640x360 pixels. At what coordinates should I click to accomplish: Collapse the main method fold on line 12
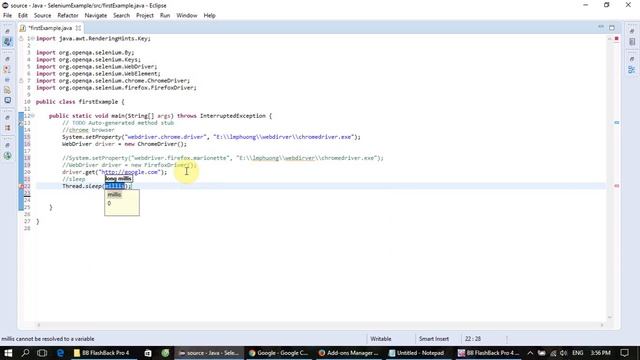pos(33,116)
